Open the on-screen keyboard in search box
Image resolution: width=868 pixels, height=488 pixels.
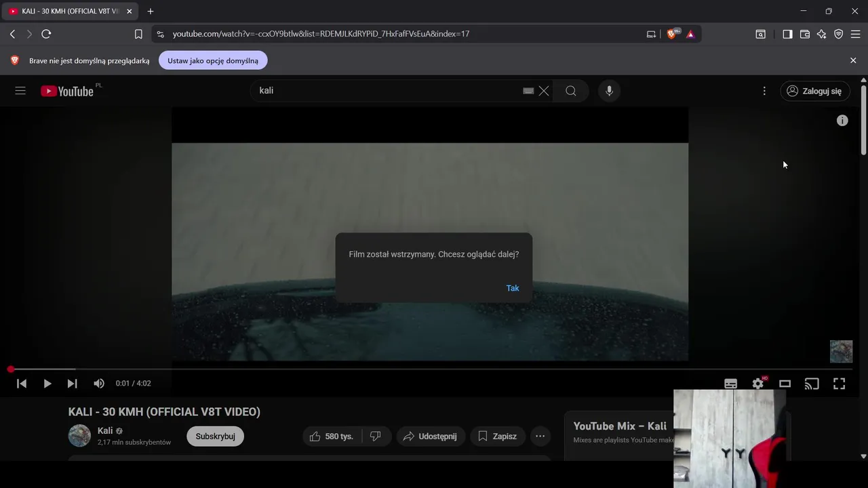528,91
